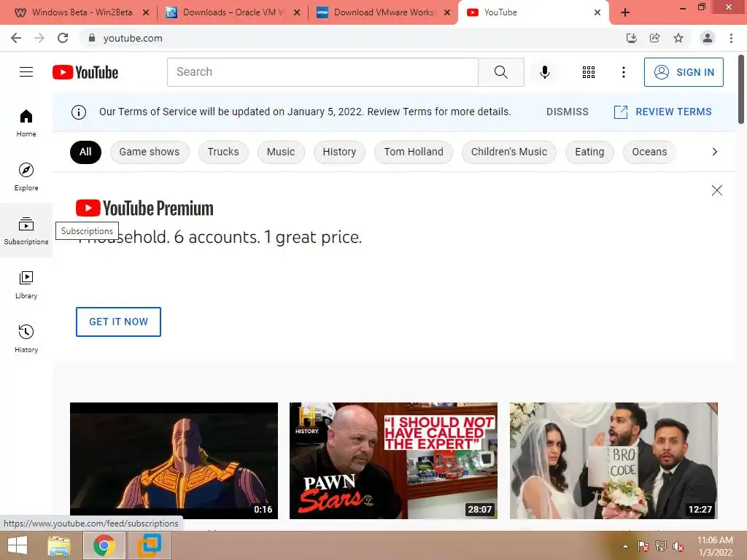Open Windows Start button
Screen dimensions: 747x560
18,545
